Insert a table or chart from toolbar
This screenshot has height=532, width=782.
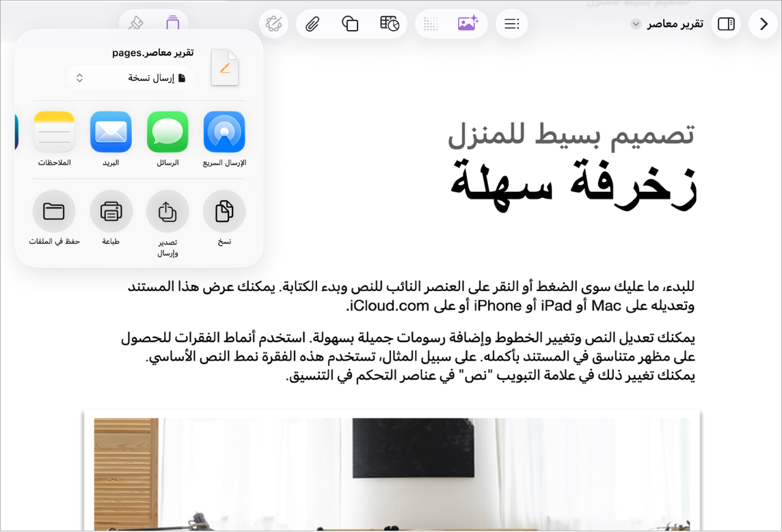[x=390, y=23]
